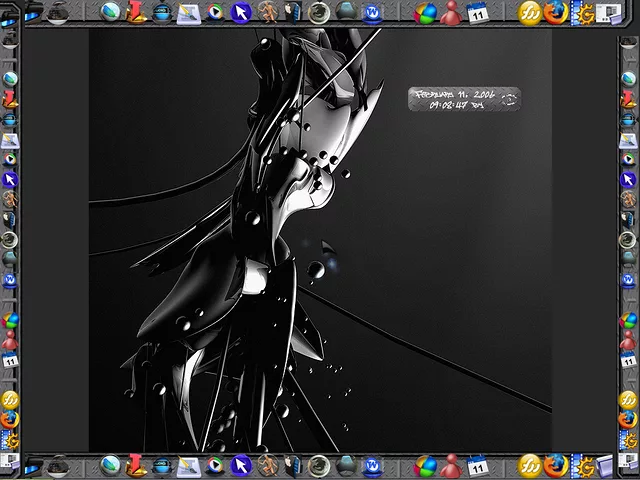Click the cursor arrow icon in left dock
Screen dimensions: 640x480
coord(10,179)
